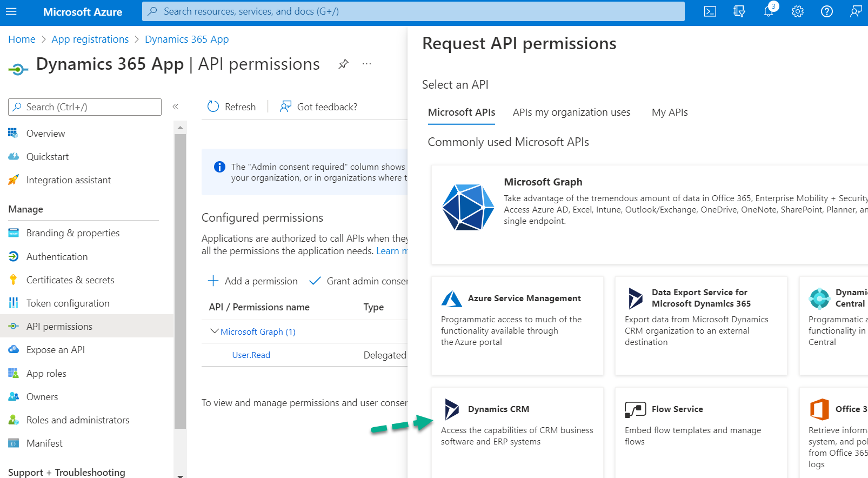Open the Learn more link
This screenshot has height=478, width=868.
392,251
